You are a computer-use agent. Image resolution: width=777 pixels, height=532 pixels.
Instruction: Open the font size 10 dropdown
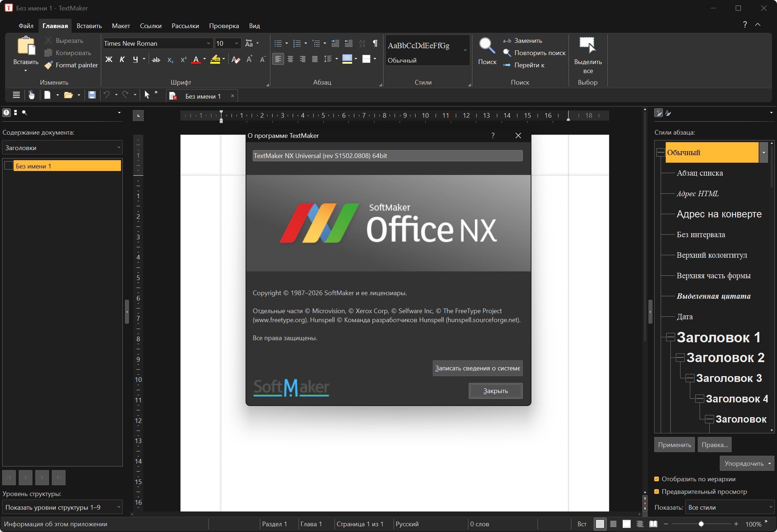coord(237,44)
